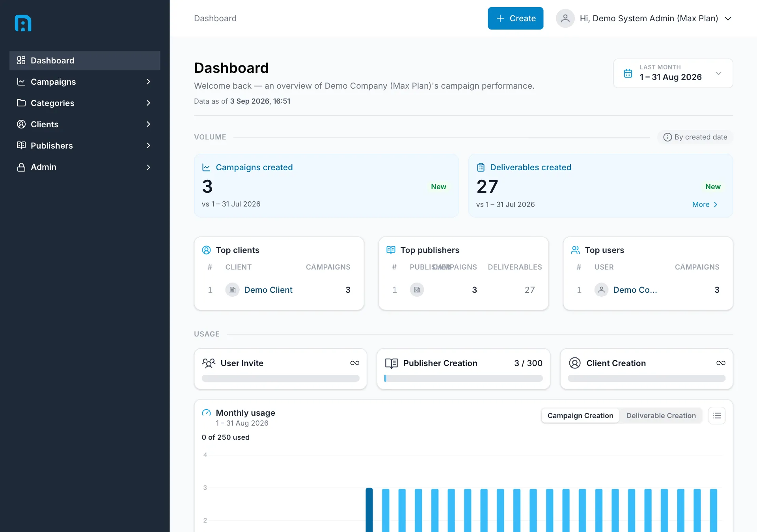Click the Demo Co... user avatar
757x532 pixels.
[601, 290]
